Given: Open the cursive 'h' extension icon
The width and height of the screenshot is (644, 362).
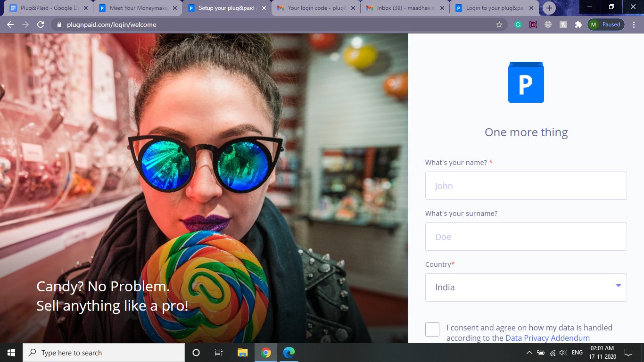Looking at the screenshot, I should point(563,25).
